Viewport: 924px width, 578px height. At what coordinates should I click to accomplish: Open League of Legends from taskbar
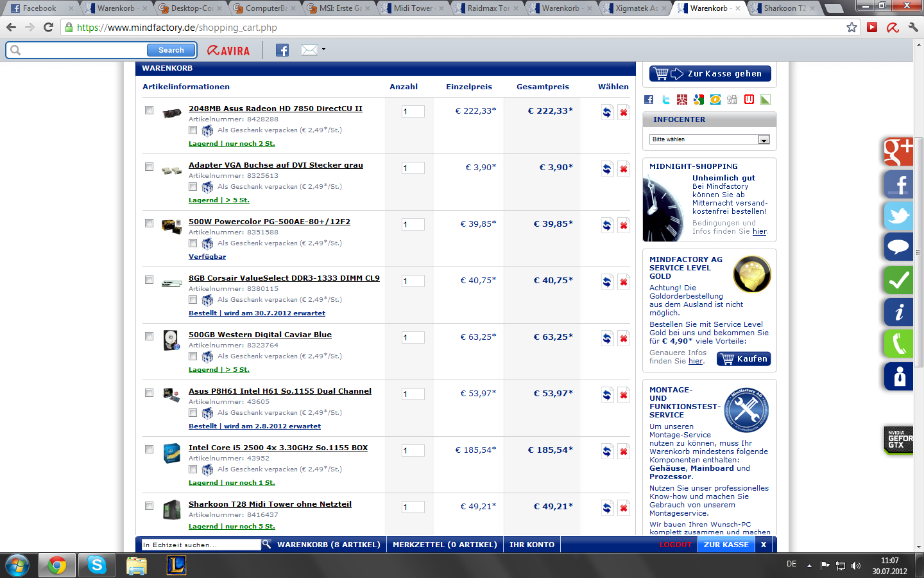pyautogui.click(x=176, y=565)
